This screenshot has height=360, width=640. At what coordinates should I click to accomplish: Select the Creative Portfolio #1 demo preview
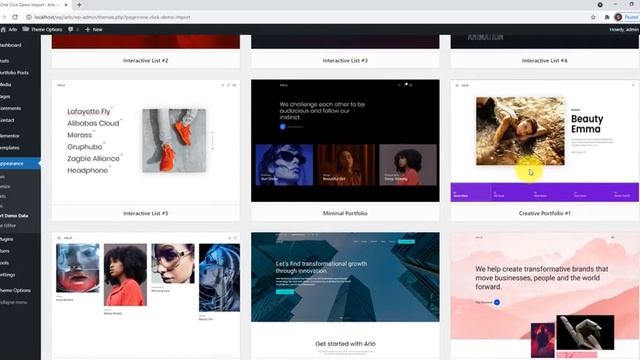[x=544, y=141]
